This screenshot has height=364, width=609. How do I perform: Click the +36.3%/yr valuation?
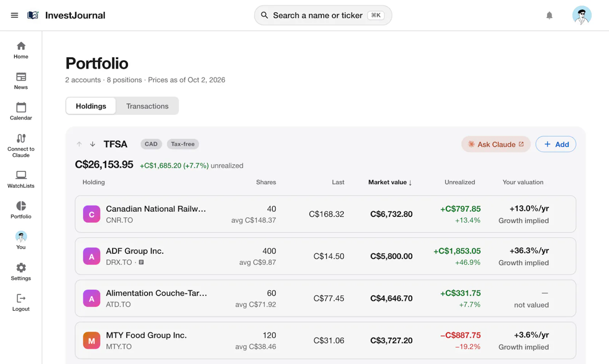(529, 251)
